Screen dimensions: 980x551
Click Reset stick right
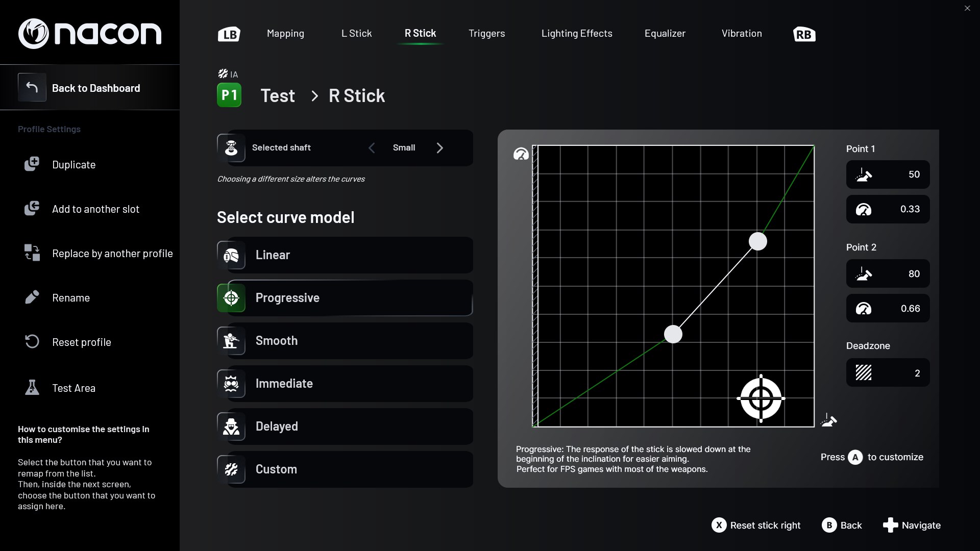click(756, 525)
